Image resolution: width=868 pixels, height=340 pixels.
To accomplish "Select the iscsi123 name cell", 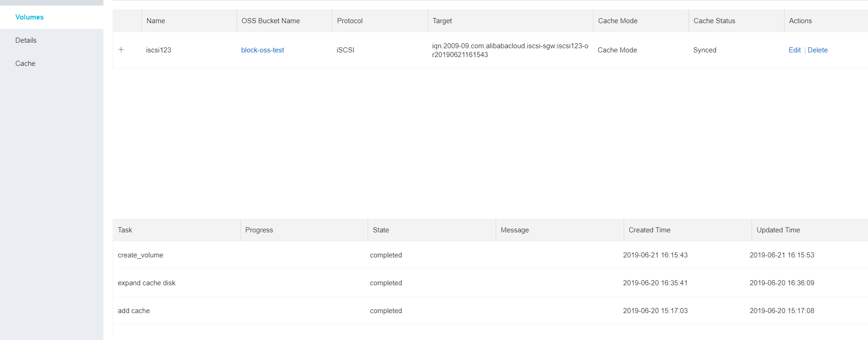I will coord(159,50).
